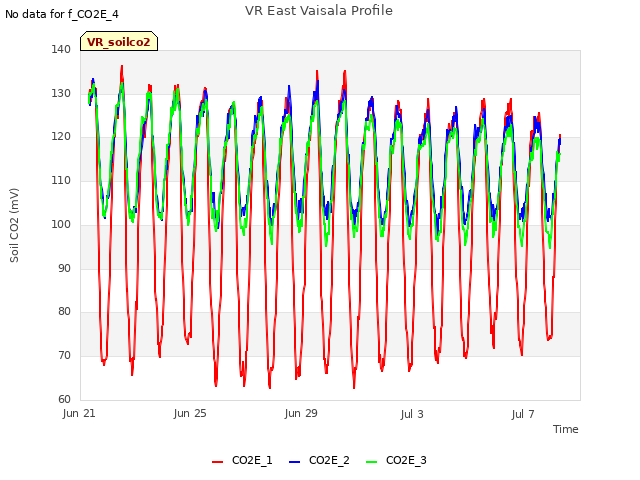Viewport: 640px width, 480px height.
Task: Click the VR_soilco2 annotation label
Action: [119, 42]
